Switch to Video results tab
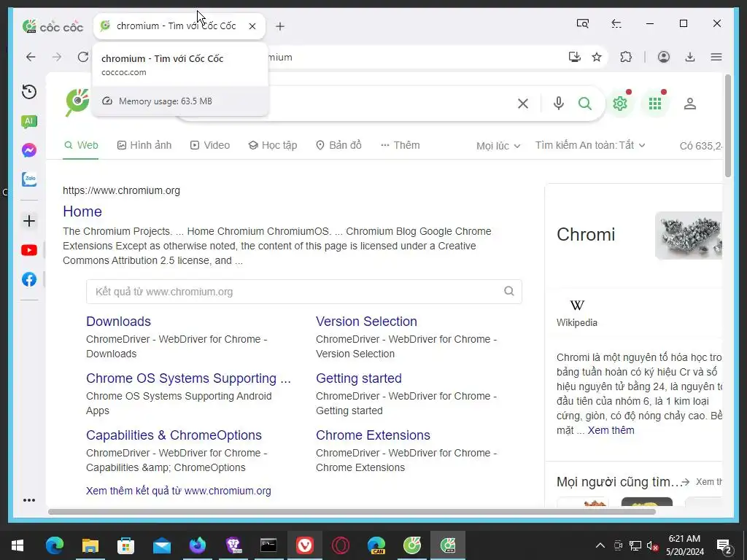Screen dimensions: 747x560 coord(210,145)
